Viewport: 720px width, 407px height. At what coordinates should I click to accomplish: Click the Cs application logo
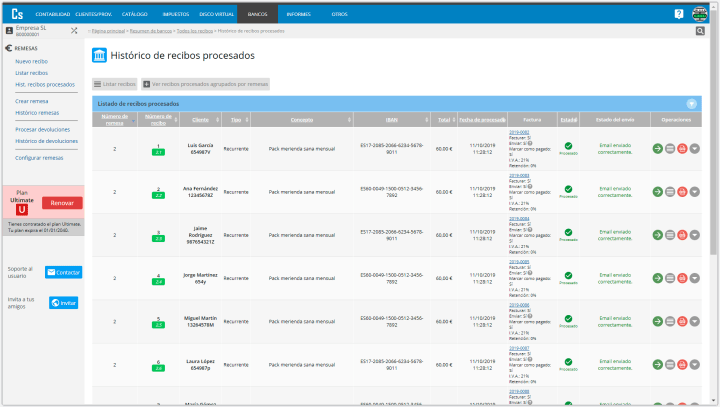point(17,14)
